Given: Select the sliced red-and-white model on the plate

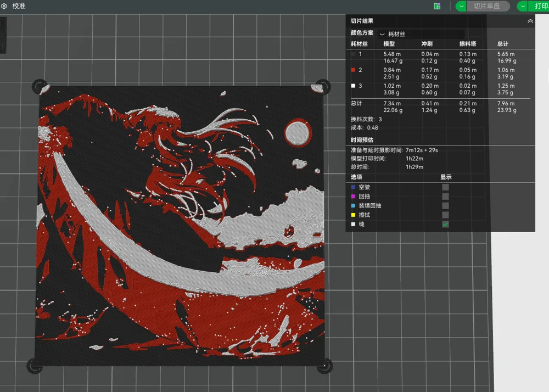Looking at the screenshot, I should 180,226.
